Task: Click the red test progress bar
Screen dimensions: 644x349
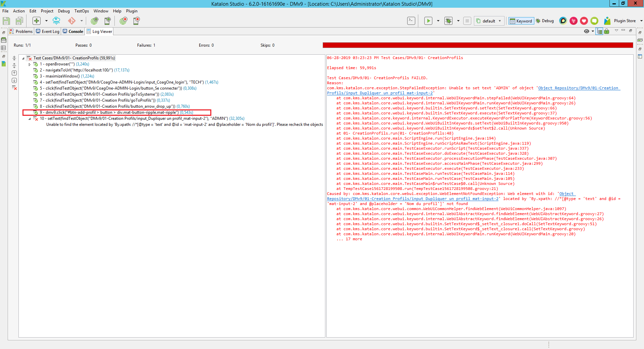Action: [478, 45]
